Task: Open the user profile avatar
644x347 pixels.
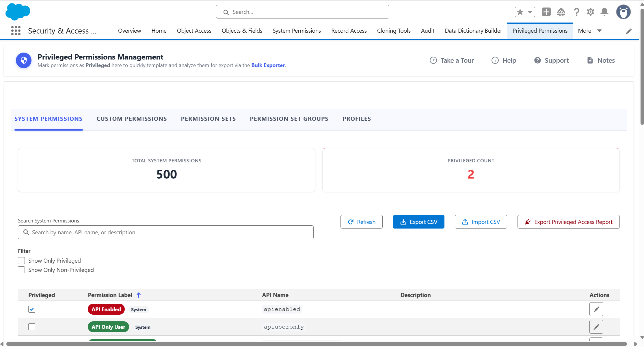Action: pos(623,12)
